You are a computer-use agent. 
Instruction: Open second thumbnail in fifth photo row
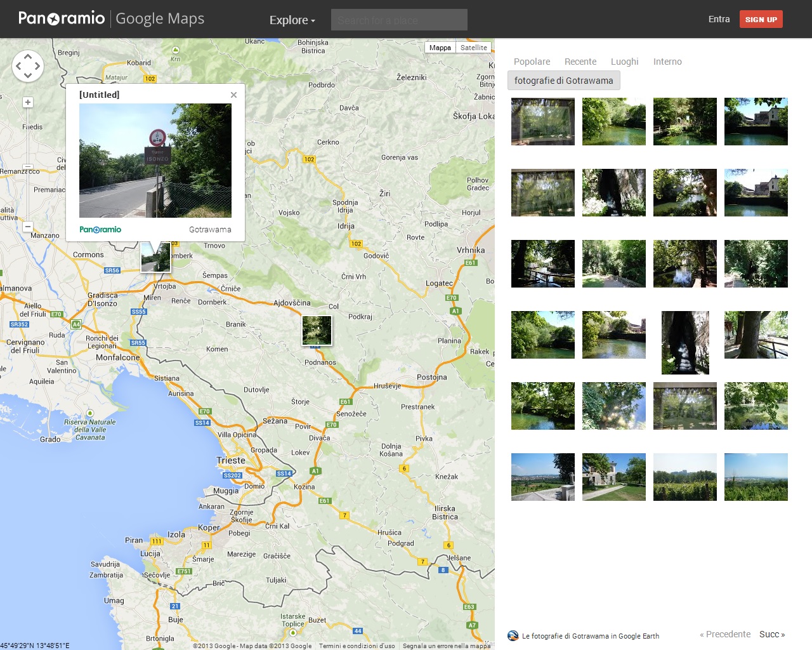point(614,406)
